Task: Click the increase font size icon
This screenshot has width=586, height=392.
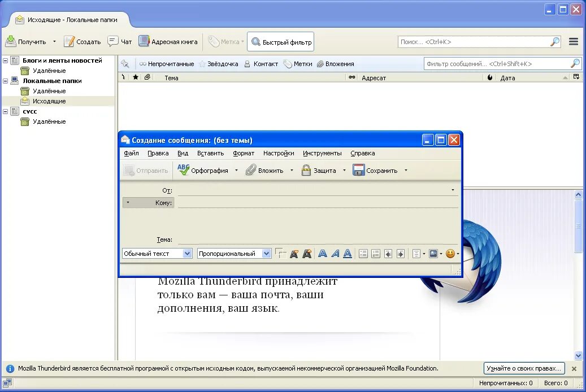Action: (307, 254)
